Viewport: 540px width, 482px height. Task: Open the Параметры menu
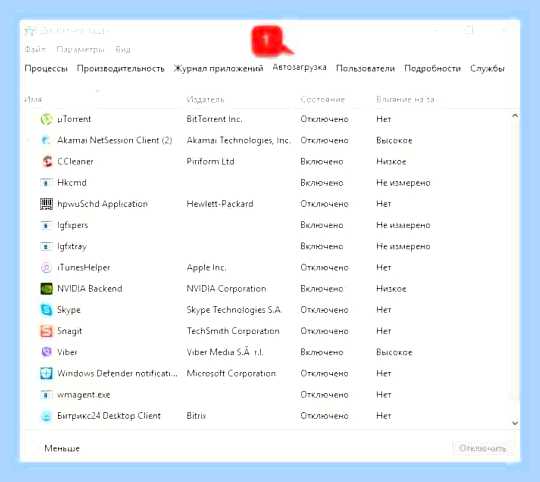[x=80, y=50]
